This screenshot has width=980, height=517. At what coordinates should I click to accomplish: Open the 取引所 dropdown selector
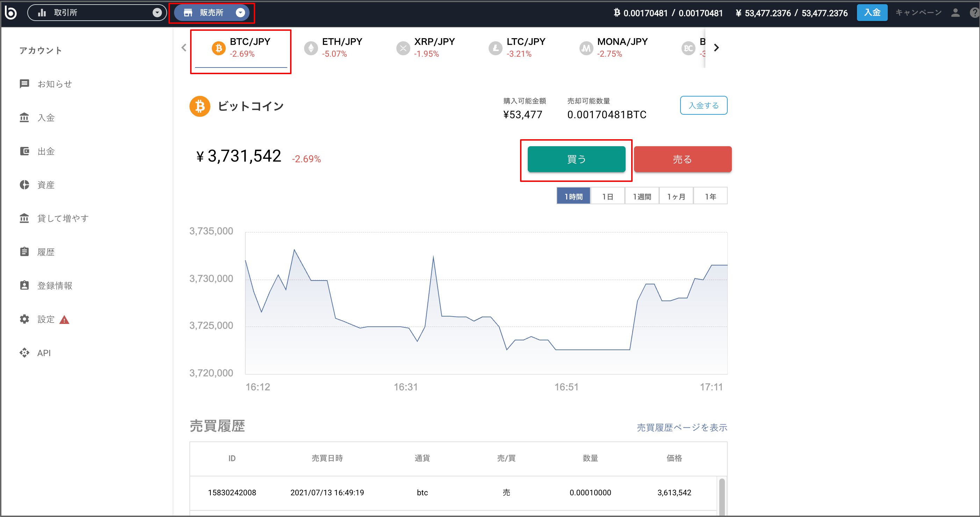pos(97,13)
